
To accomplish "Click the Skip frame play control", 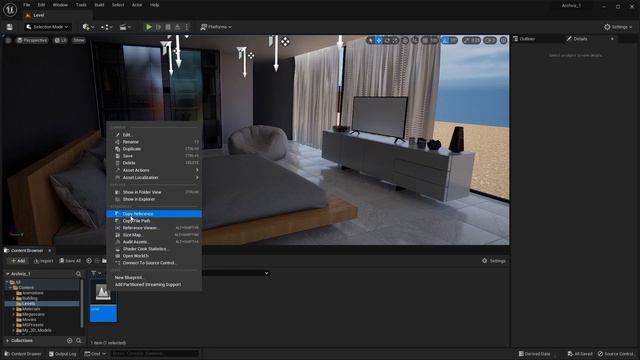I will point(159,27).
